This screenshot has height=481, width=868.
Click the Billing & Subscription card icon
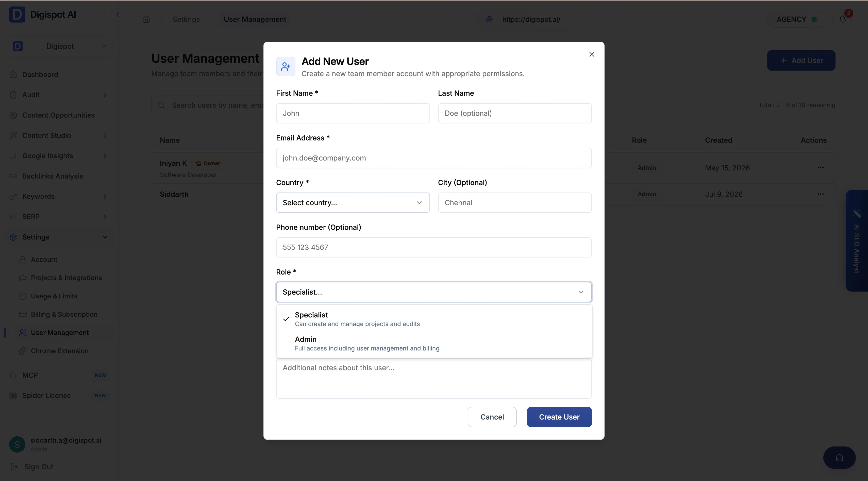(23, 314)
